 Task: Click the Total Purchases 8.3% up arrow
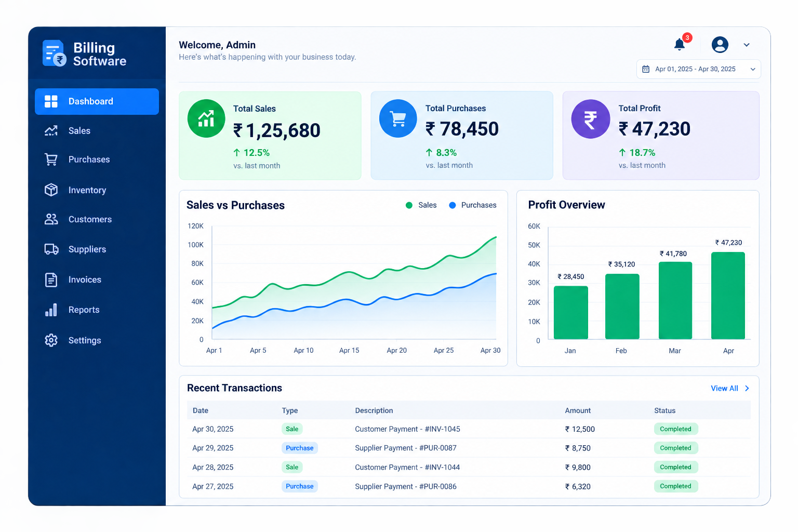(x=429, y=153)
